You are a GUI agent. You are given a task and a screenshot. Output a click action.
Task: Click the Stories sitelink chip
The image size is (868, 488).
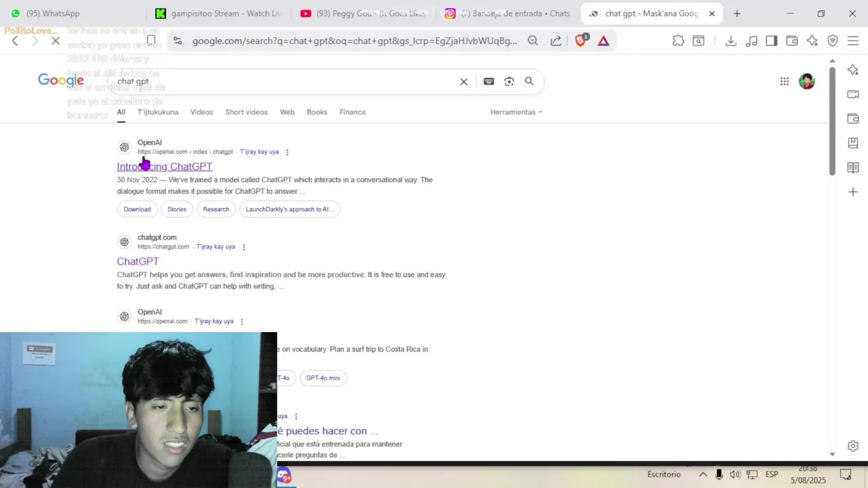pos(177,209)
